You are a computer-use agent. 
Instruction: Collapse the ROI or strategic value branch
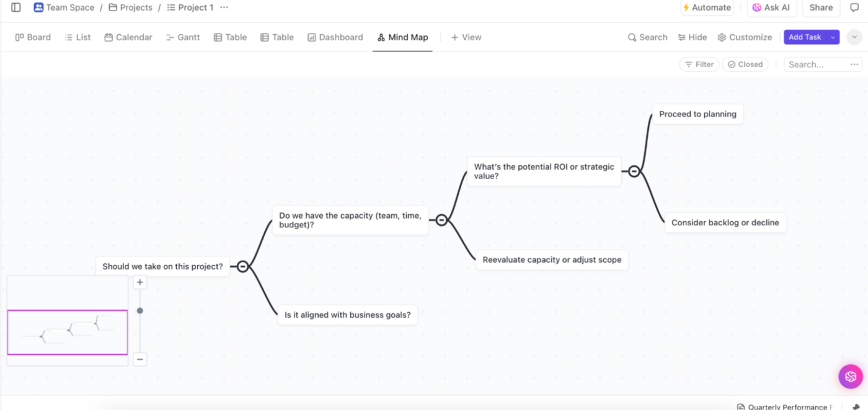[634, 172]
